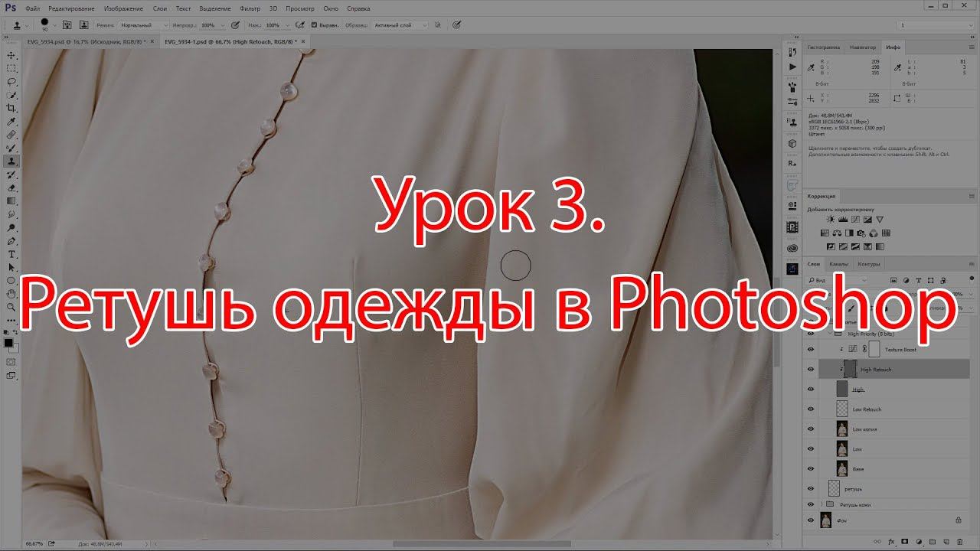This screenshot has height=551, width=980.
Task: Select the High Retouch layer
Action: click(x=893, y=369)
